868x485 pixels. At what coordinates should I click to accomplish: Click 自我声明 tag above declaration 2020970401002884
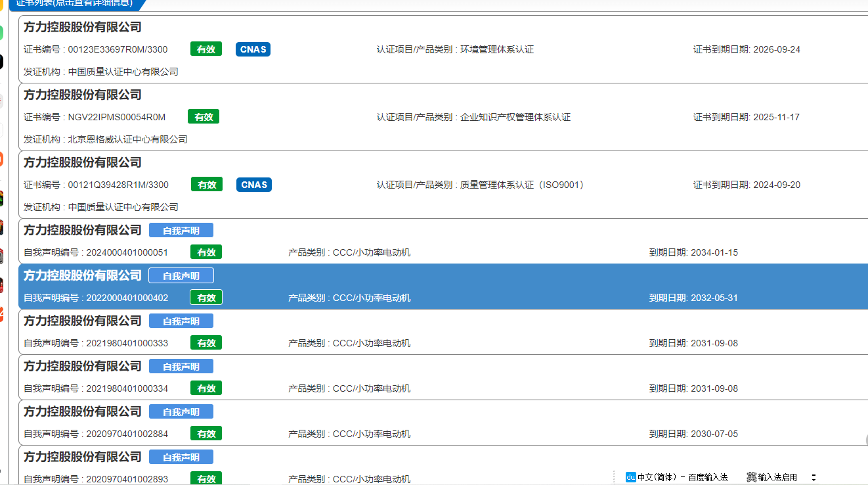pyautogui.click(x=181, y=412)
